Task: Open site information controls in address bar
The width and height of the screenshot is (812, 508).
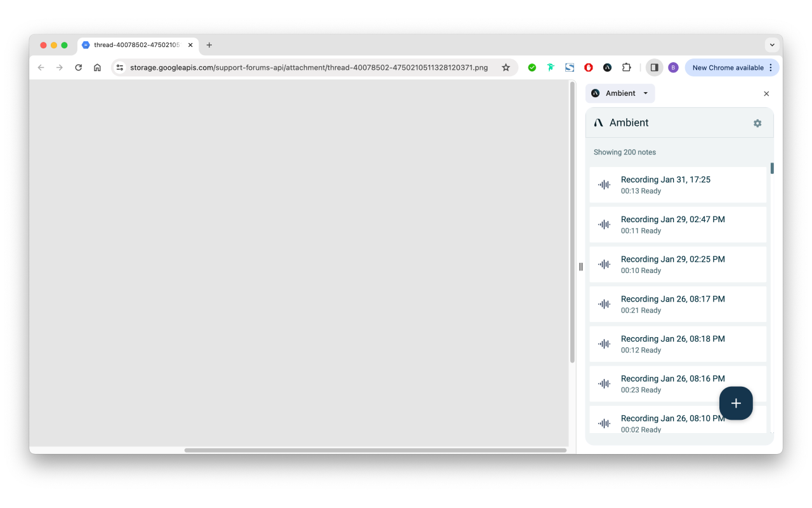Action: (x=120, y=67)
